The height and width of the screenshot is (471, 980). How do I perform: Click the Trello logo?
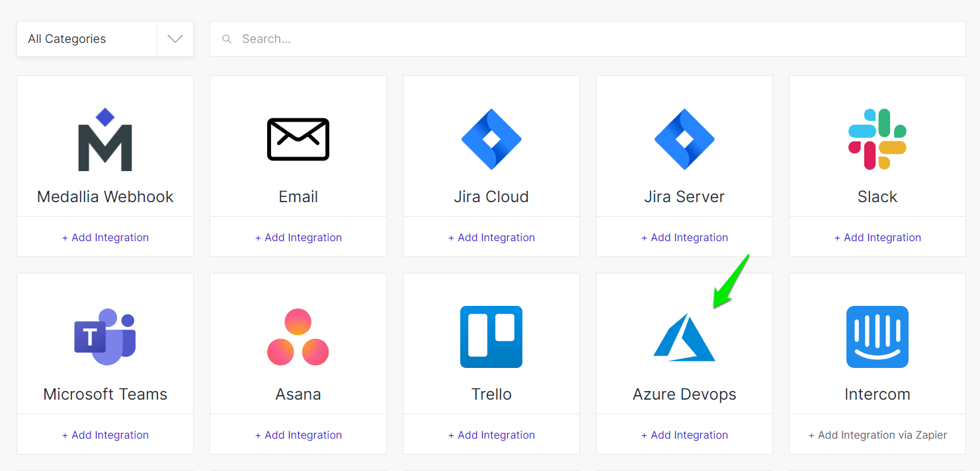[x=491, y=337]
